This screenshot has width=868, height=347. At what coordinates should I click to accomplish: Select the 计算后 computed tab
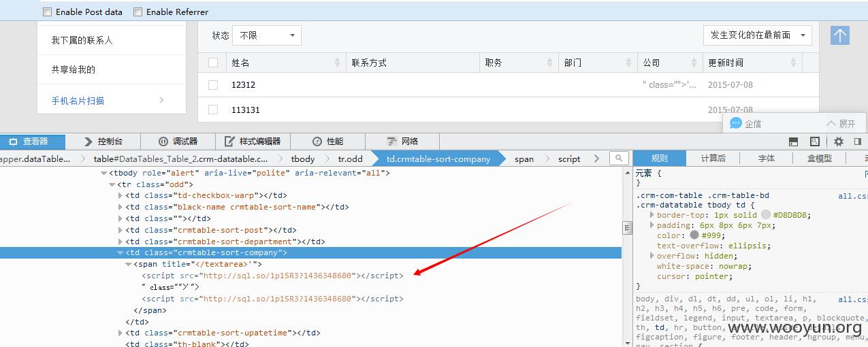coord(713,158)
